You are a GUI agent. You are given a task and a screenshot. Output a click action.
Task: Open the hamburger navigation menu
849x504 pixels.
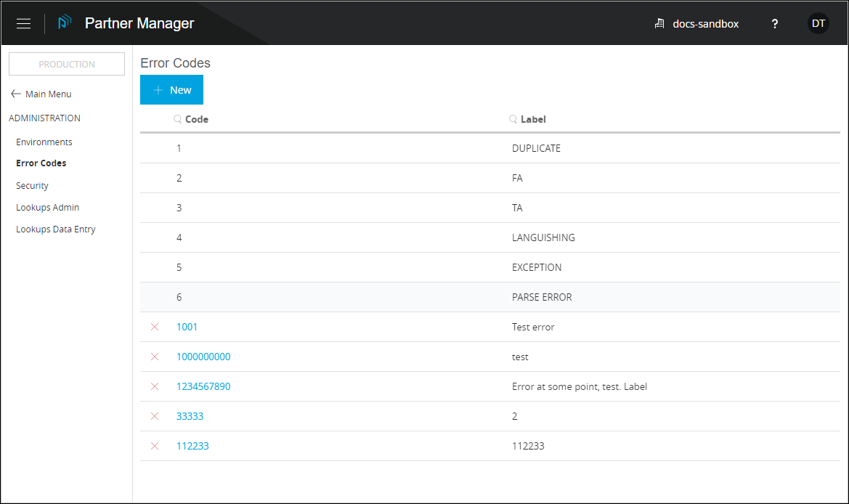tap(24, 23)
